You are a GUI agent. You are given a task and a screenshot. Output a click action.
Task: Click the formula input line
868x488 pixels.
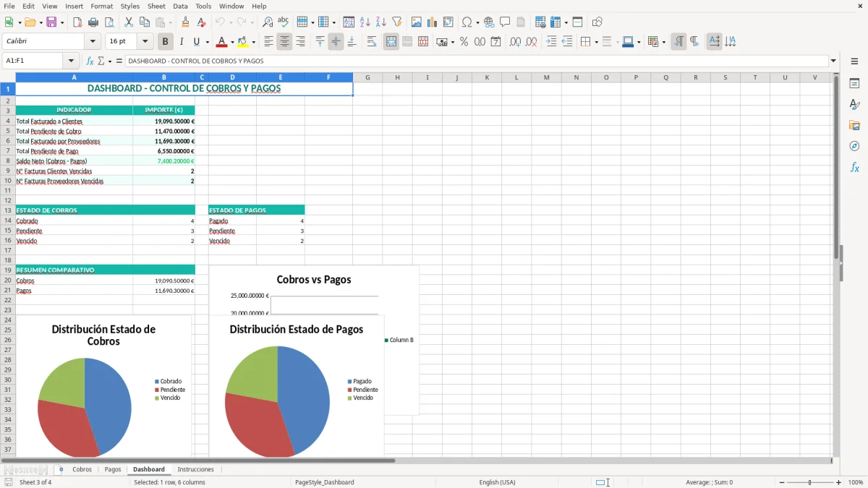(476, 61)
